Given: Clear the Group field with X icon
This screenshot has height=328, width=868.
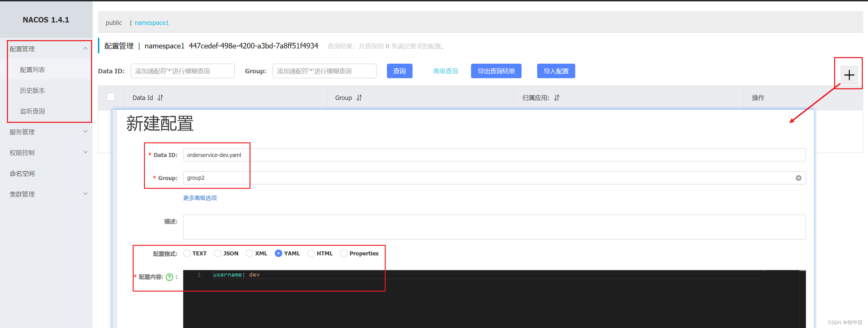Looking at the screenshot, I should tap(798, 178).
